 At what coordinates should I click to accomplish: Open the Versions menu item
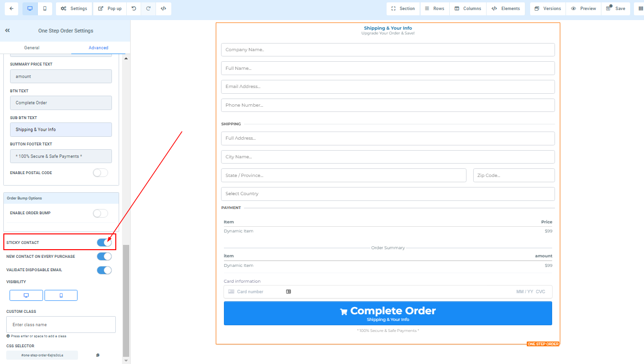point(547,9)
